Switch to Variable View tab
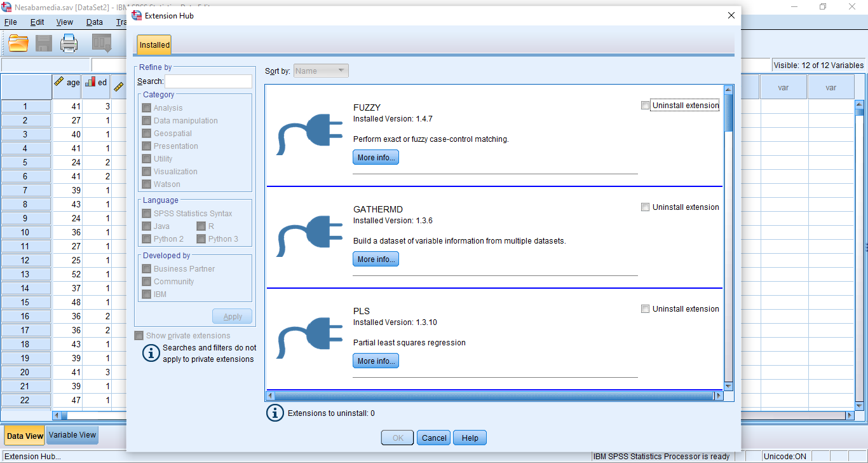 72,435
